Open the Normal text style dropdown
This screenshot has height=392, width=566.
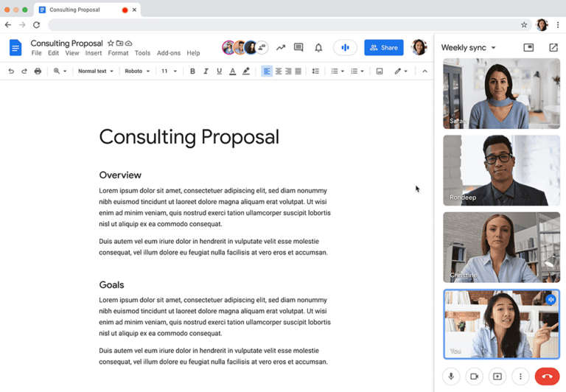[x=96, y=71]
